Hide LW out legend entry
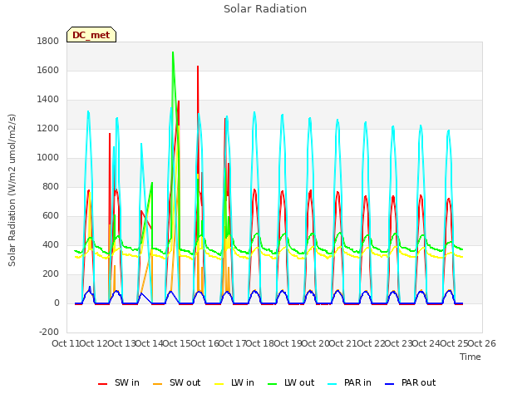The height and width of the screenshot is (399, 532). 291,382
